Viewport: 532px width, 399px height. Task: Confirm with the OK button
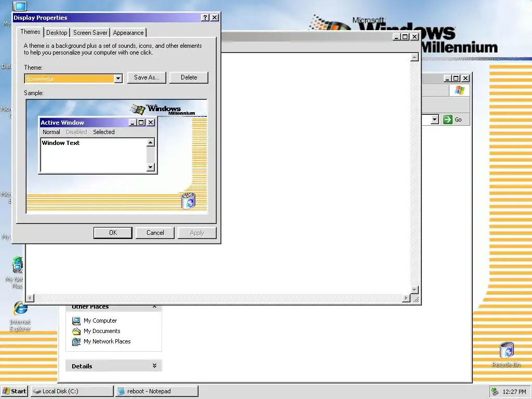pos(113,233)
